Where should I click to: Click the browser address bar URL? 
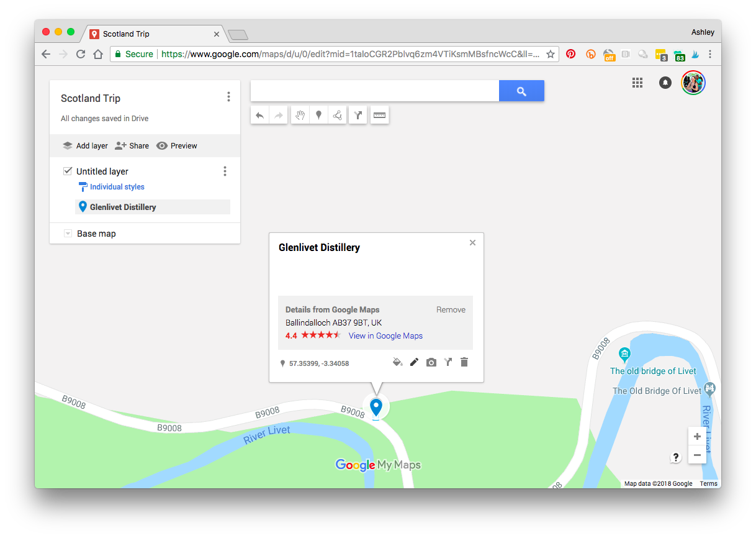pos(351,54)
